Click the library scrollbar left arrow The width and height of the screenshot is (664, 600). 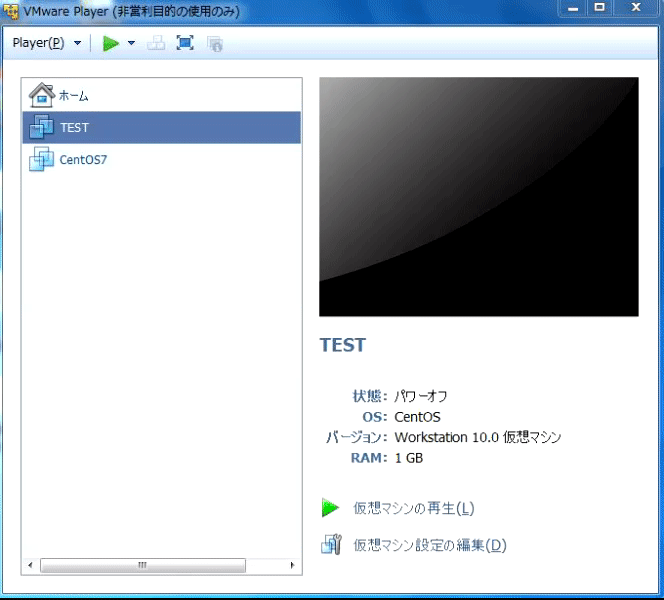point(30,565)
